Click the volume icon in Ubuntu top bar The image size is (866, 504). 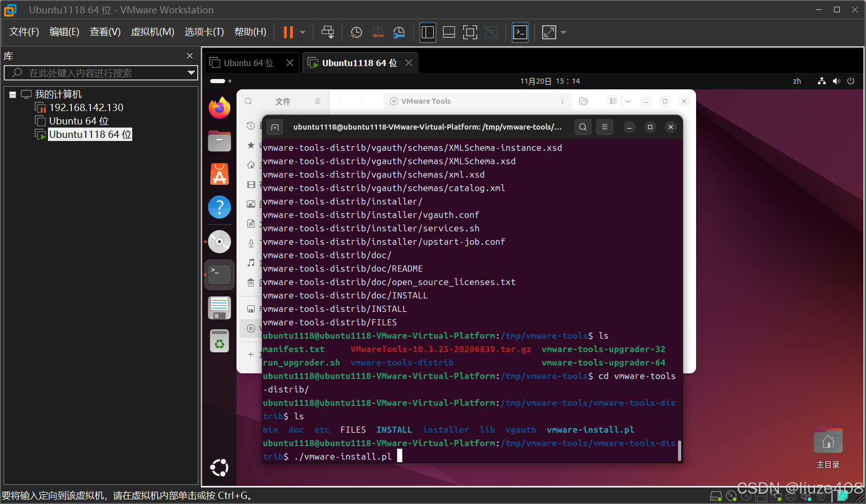coord(836,81)
